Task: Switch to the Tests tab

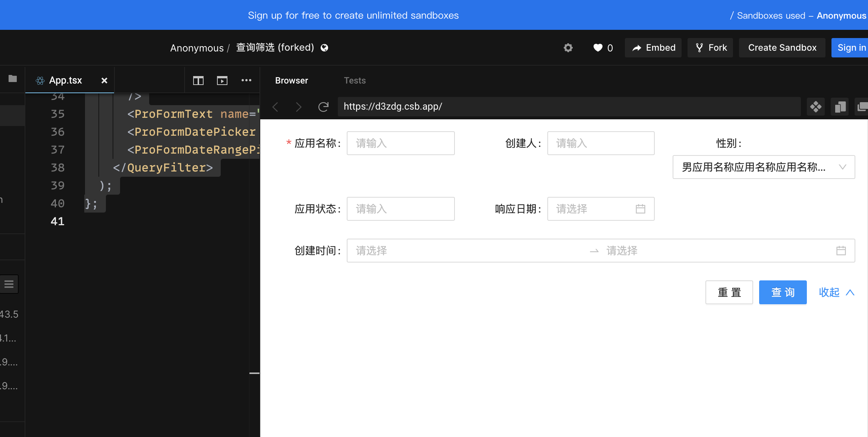Action: [x=355, y=80]
